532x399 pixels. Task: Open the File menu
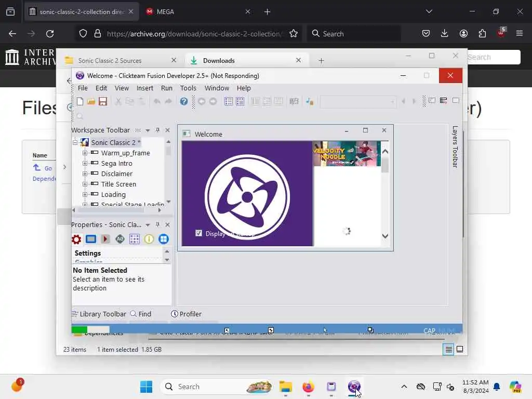pyautogui.click(x=83, y=88)
